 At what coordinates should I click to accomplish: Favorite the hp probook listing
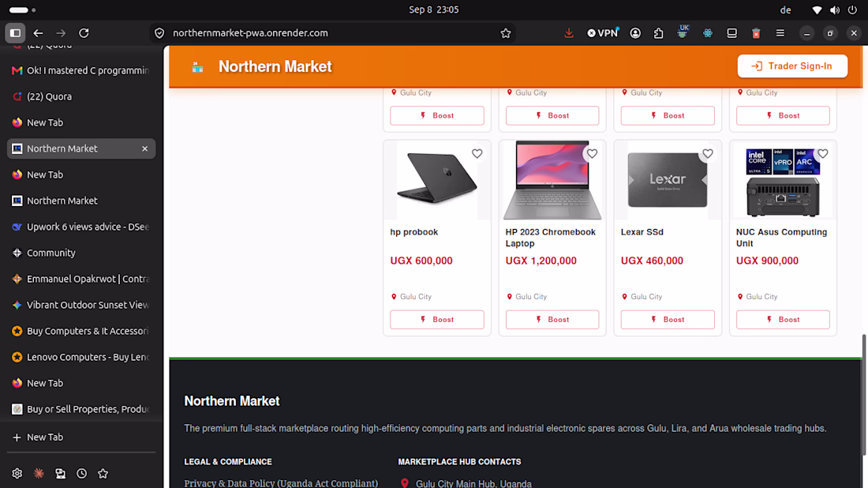[477, 153]
